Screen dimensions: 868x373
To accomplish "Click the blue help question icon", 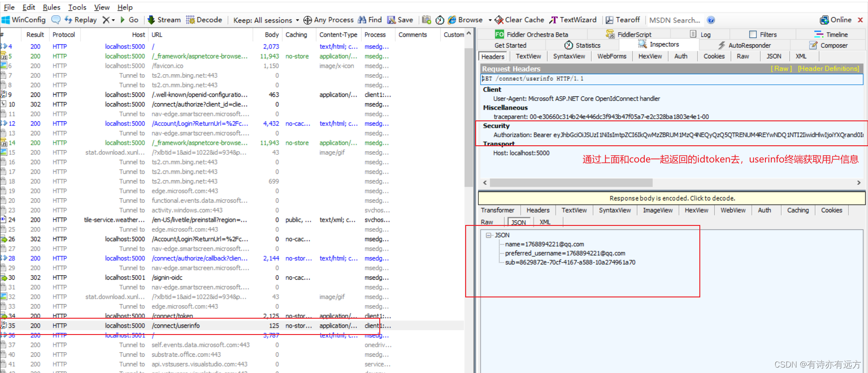I will (711, 20).
